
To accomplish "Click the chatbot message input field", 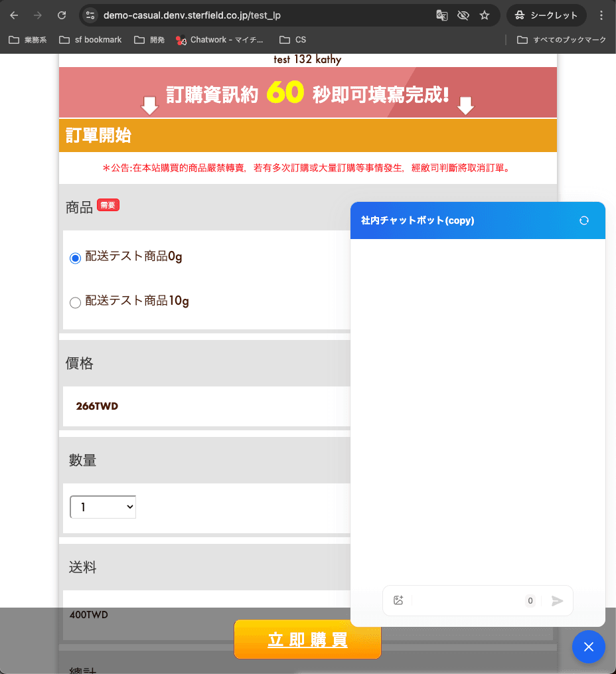I will click(468, 600).
